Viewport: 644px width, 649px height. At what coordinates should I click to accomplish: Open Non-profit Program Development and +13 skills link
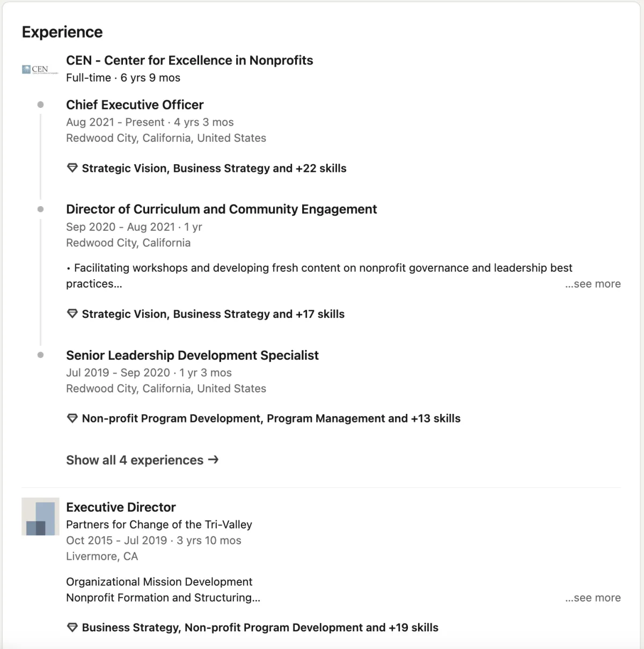271,418
